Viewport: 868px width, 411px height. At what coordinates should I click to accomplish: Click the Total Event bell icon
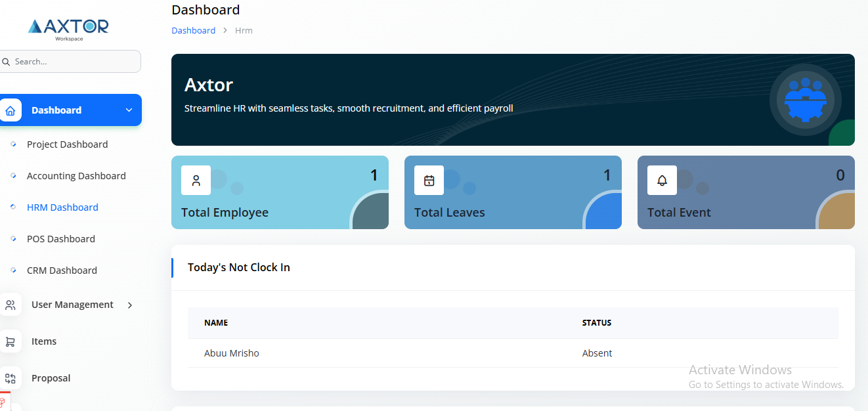pyautogui.click(x=662, y=181)
